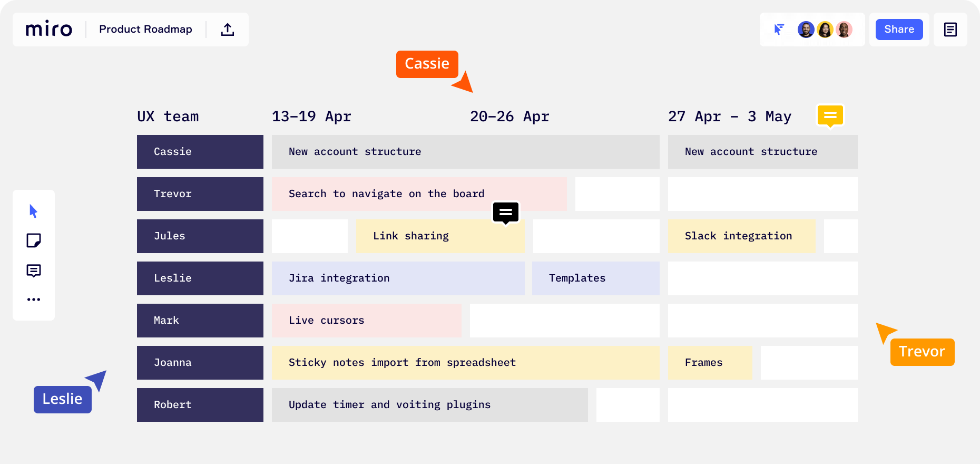Click the collaborator cursors tracking icon

779,30
